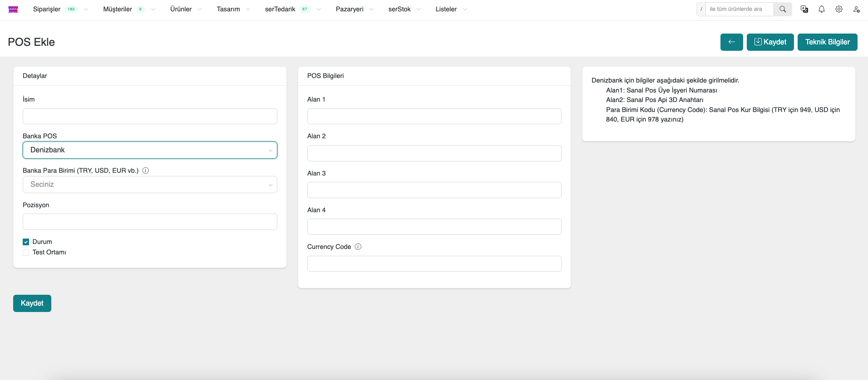Expand the Banka Para Birimi Seciniz dropdown
The width and height of the screenshot is (868, 380).
(150, 185)
